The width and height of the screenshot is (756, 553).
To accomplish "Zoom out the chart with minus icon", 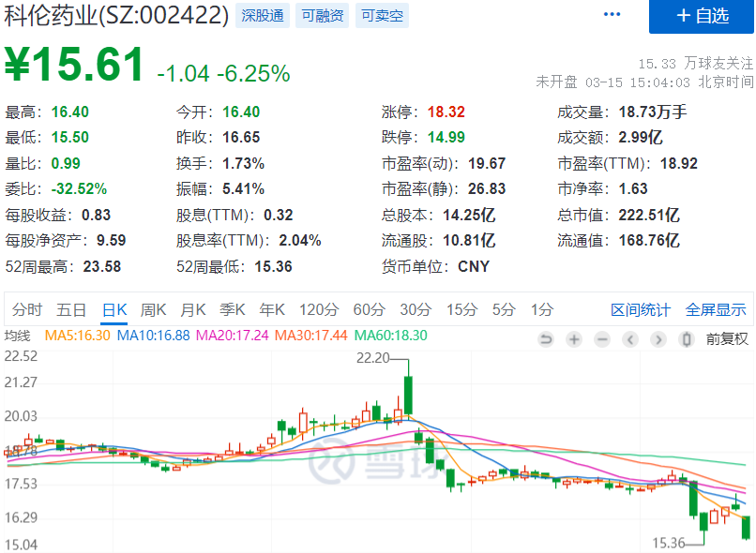I will (602, 339).
